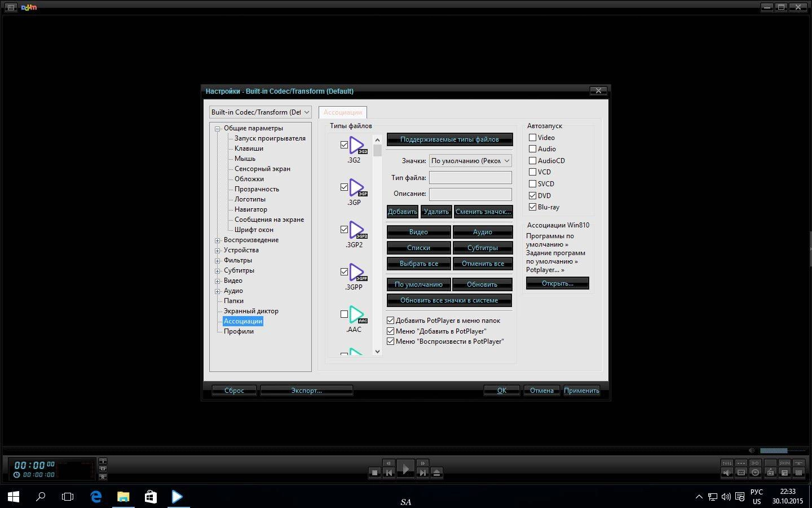Click Поддерживаемые типы файлов button
Viewport: 812px width, 508px height.
click(x=449, y=139)
